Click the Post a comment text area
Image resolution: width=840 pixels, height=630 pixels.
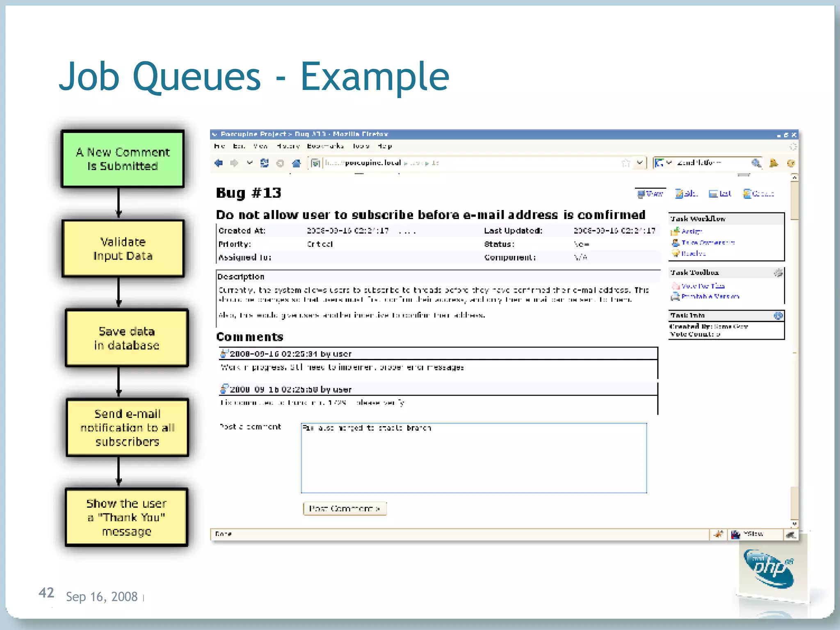coord(474,458)
